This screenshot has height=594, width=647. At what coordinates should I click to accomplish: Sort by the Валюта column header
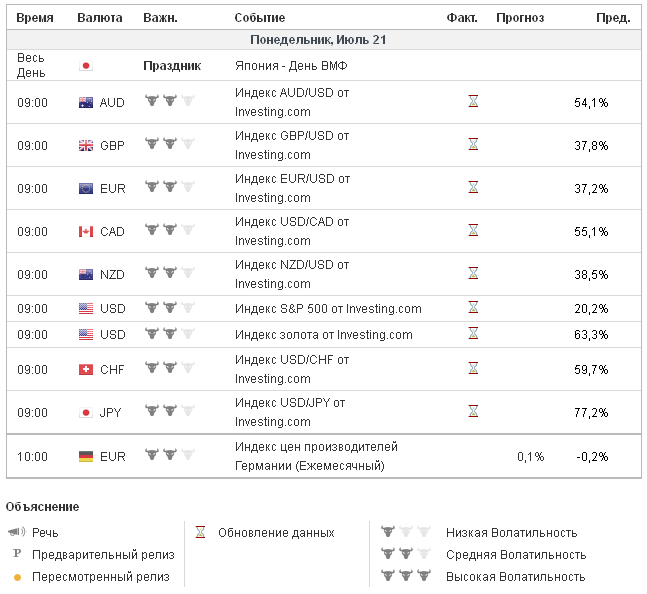tap(100, 18)
